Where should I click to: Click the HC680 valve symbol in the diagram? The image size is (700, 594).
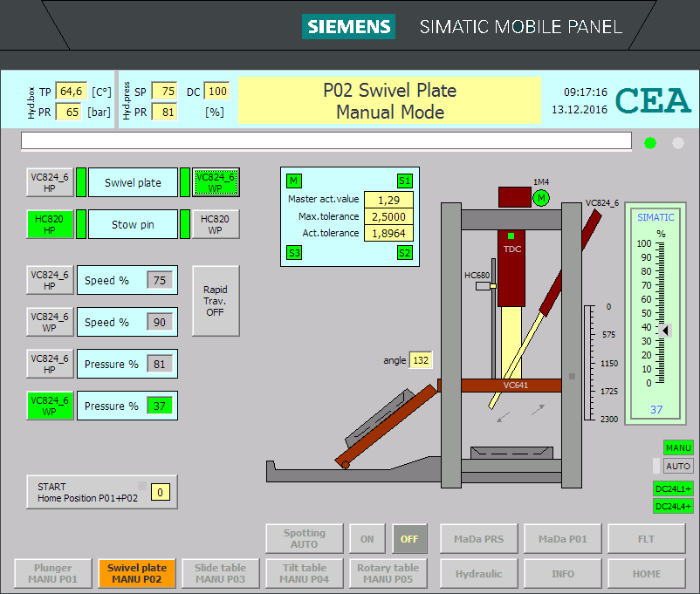[485, 286]
